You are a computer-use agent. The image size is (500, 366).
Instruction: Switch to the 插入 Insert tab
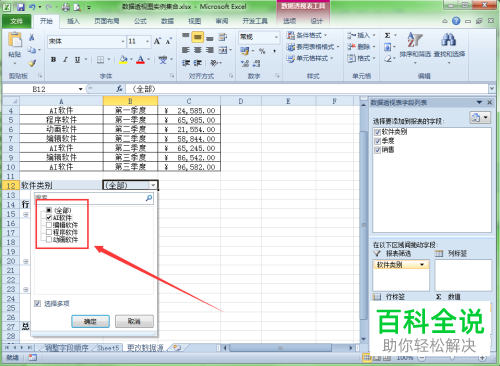coord(73,21)
